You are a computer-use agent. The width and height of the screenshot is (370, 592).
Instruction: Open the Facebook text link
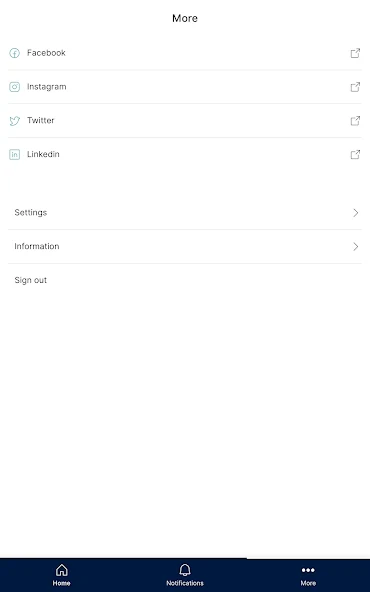click(46, 53)
